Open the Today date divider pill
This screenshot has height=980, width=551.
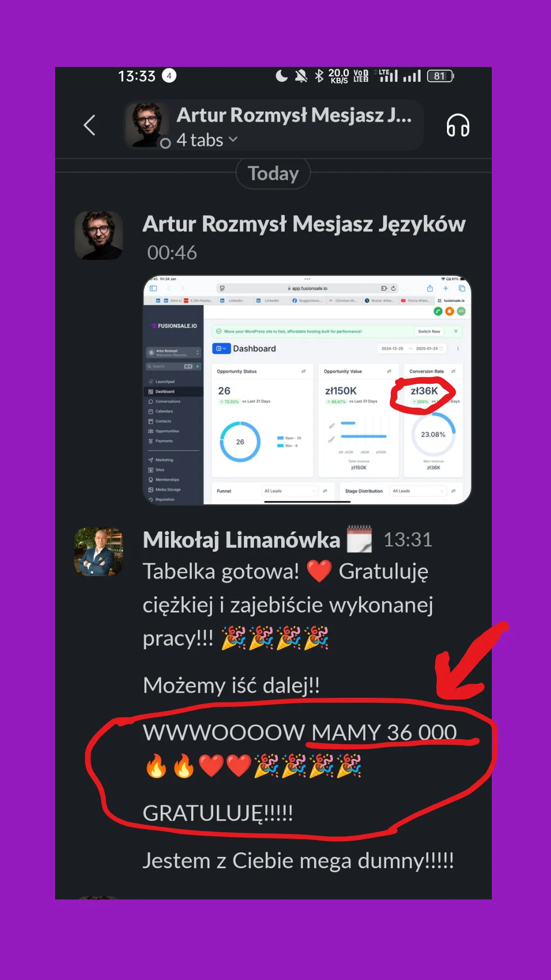coord(273,174)
